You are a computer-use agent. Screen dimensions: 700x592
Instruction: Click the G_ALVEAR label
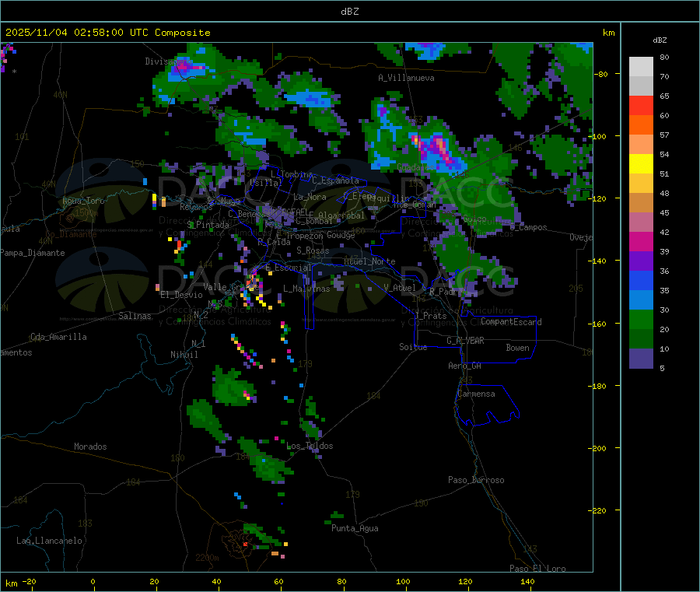465,341
